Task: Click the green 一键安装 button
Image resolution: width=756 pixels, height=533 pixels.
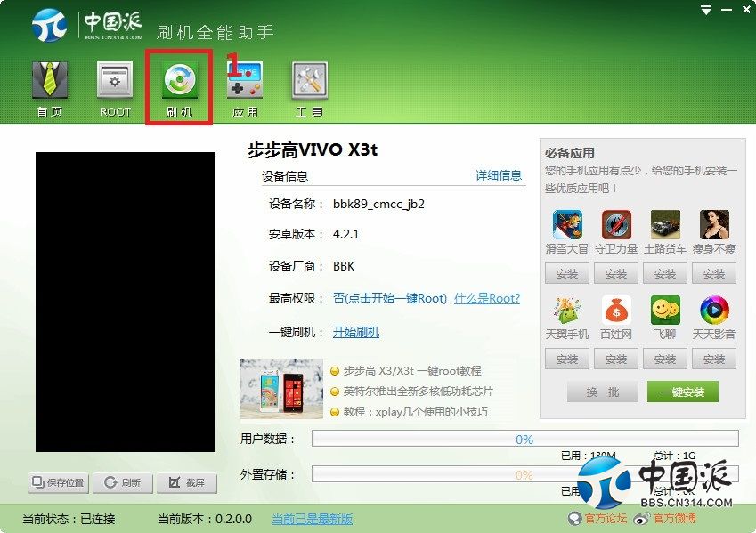Action: 683,392
